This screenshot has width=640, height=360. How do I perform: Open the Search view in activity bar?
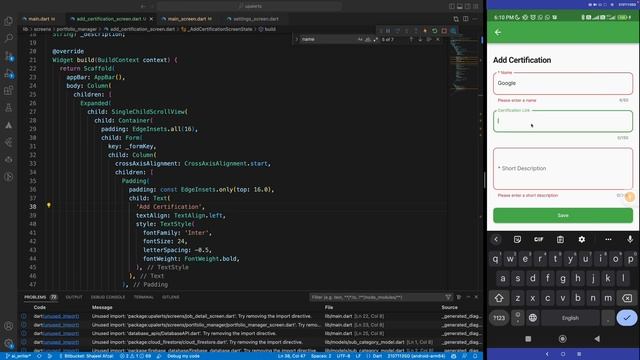point(8,38)
